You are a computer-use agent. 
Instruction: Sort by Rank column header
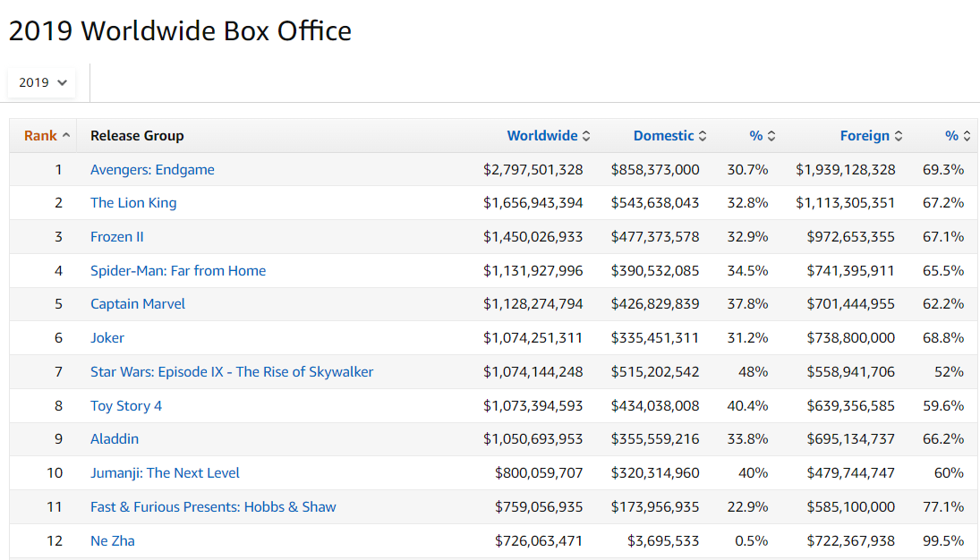47,136
